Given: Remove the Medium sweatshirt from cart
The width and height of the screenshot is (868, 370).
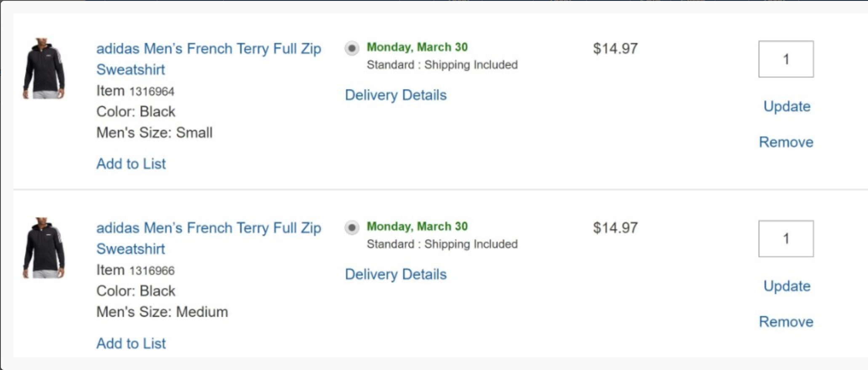Looking at the screenshot, I should pos(786,322).
